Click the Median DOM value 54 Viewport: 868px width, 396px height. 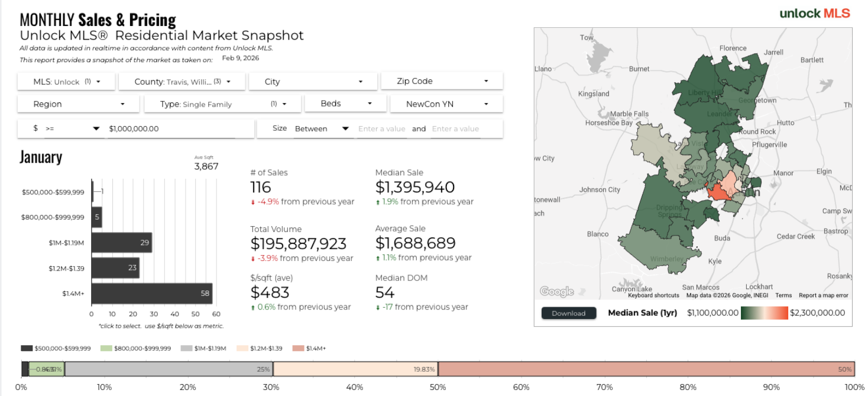click(x=385, y=292)
